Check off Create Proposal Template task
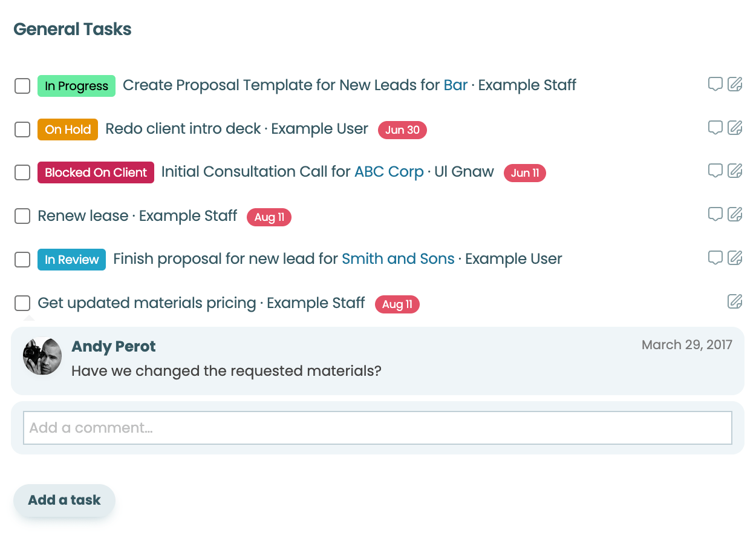The height and width of the screenshot is (541, 756). 22,86
